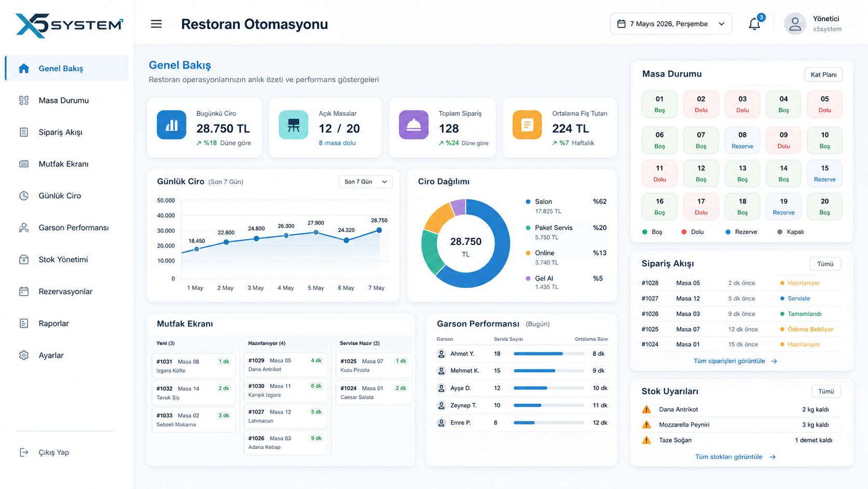Open Stok Yönetimi sidebar item
Screen dimensions: 868x489
[66, 259]
